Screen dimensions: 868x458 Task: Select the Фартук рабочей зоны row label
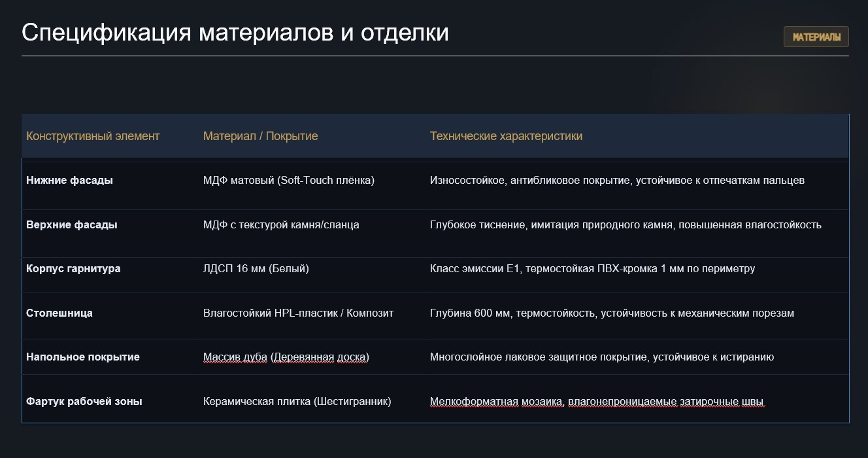pos(84,401)
